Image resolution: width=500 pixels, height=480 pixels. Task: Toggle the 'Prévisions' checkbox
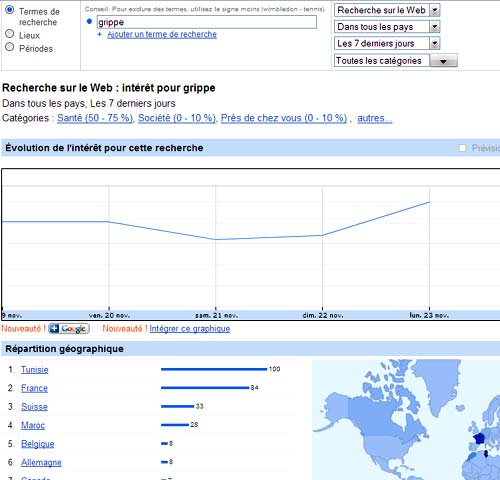point(462,148)
